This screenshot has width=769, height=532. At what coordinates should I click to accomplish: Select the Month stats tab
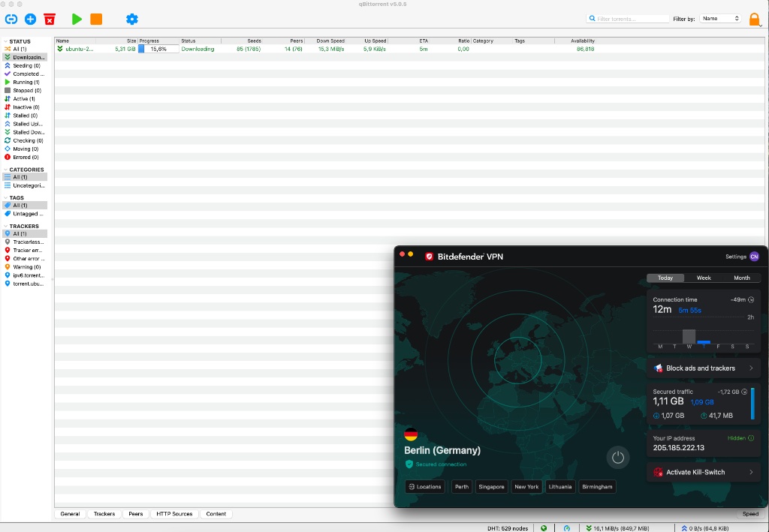coord(741,278)
